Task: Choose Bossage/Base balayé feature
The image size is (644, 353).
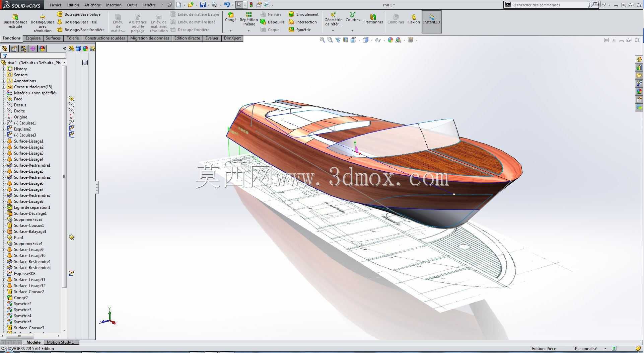Action: [x=79, y=14]
